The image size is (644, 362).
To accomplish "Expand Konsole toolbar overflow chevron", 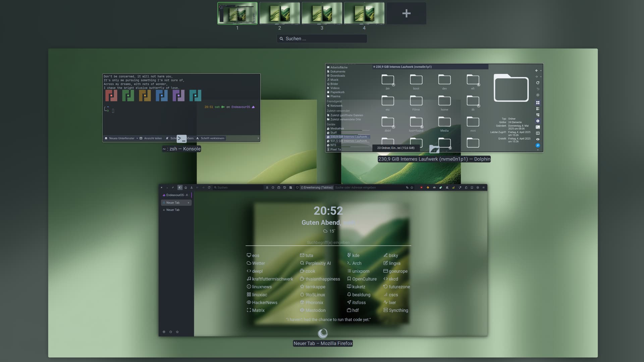I will (x=258, y=138).
